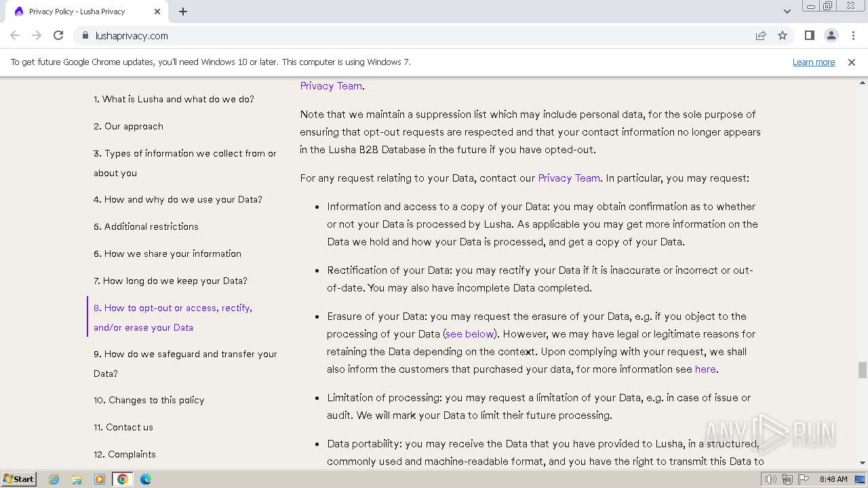Open the Chrome side panel icon
This screenshot has width=868, height=488.
(x=809, y=36)
